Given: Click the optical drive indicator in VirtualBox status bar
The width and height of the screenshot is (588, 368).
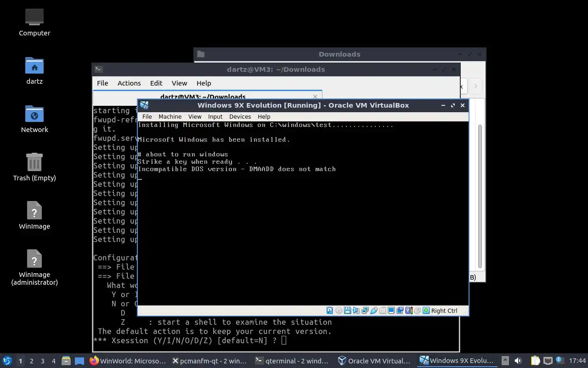Looking at the screenshot, I should [x=339, y=310].
